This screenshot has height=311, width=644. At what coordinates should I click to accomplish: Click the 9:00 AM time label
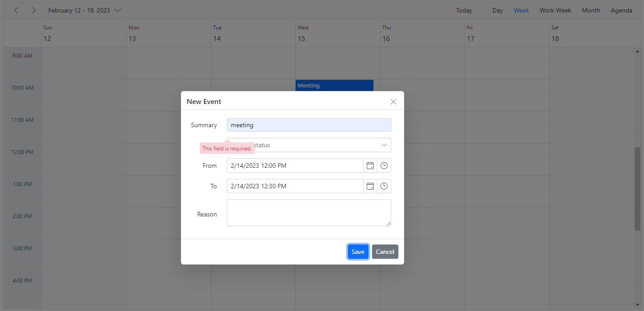22,56
